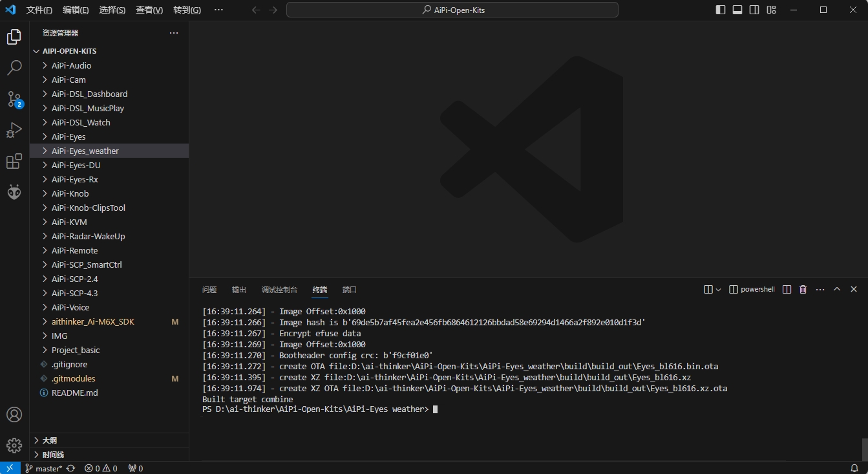Image resolution: width=868 pixels, height=474 pixels.
Task: Expand the IMG folder
Action: coord(109,336)
